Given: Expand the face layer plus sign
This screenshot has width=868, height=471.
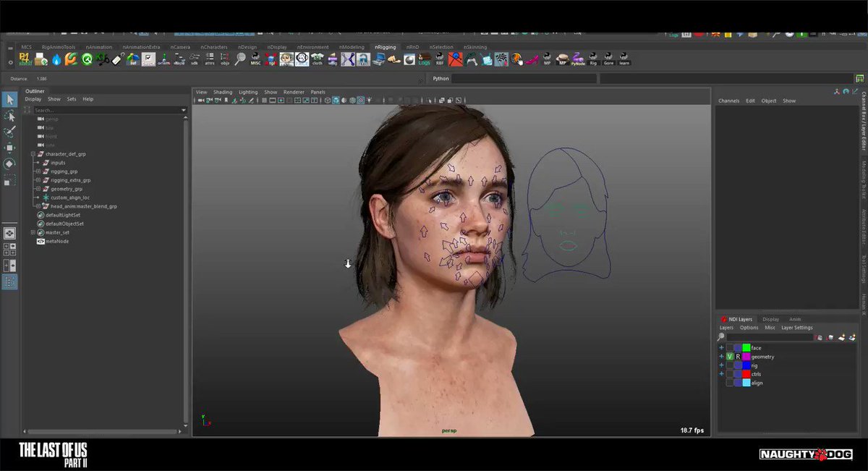Looking at the screenshot, I should coord(721,348).
